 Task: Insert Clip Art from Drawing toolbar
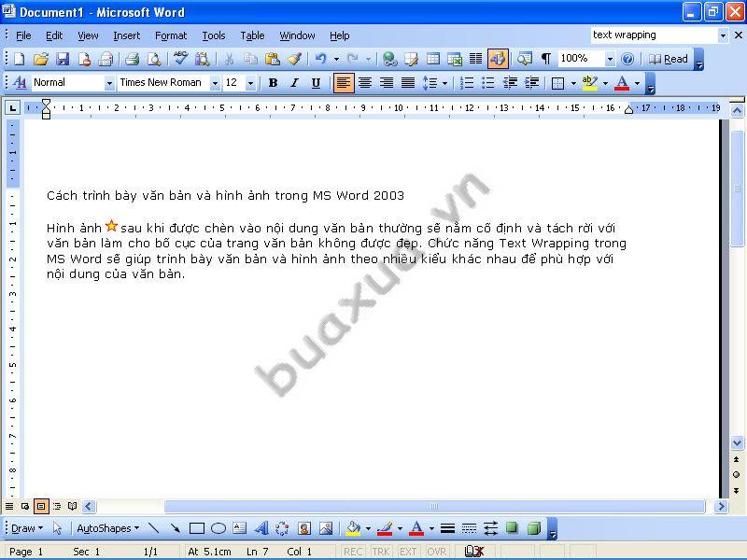point(304,528)
